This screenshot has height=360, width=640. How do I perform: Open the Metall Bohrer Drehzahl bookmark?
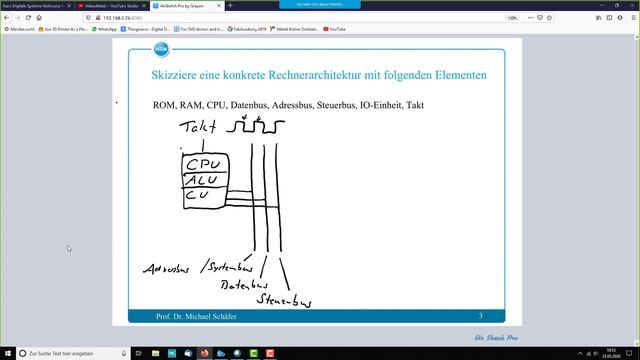coord(294,29)
